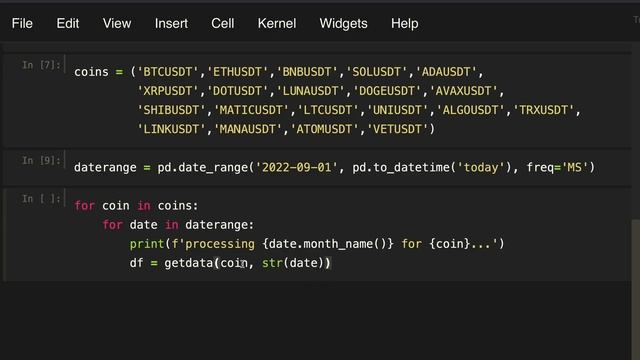This screenshot has width=640, height=360.
Task: Select the In [7] cell prompt
Action: click(x=41, y=65)
